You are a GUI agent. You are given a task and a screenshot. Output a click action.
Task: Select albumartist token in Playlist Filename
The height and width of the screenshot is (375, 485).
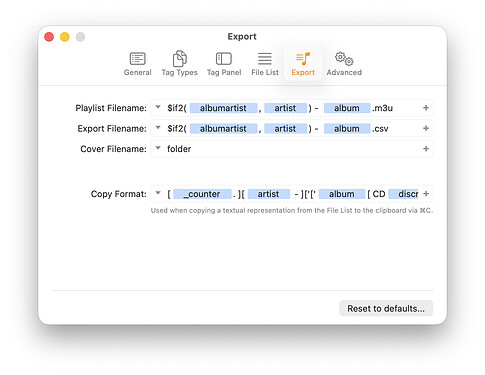coord(223,108)
